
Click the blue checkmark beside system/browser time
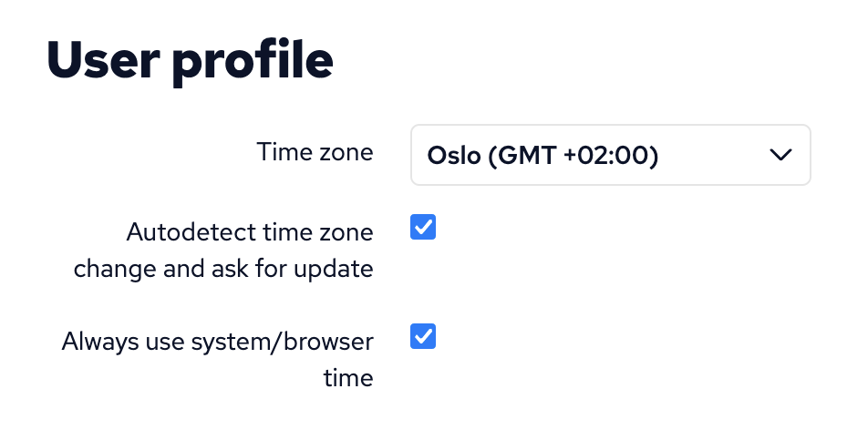pos(423,336)
